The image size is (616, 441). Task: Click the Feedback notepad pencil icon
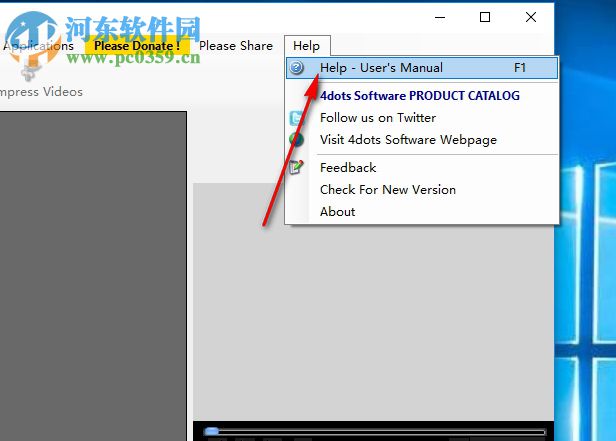pos(297,167)
